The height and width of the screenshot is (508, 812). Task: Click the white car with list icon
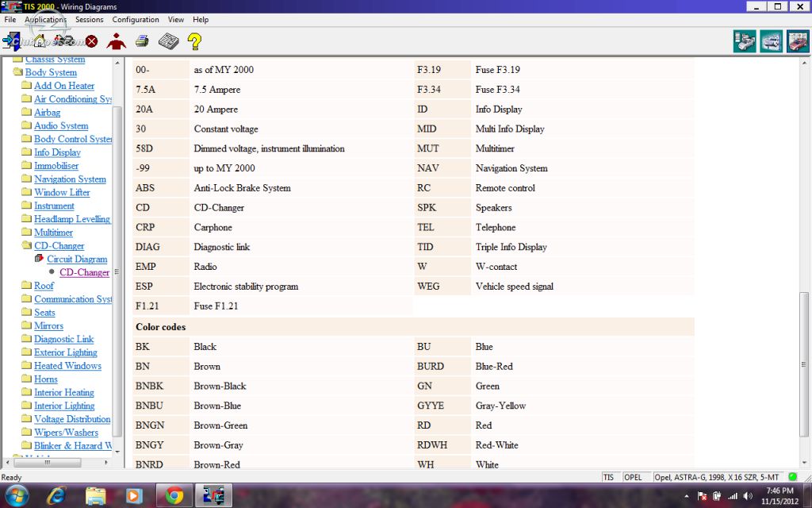[x=744, y=41]
